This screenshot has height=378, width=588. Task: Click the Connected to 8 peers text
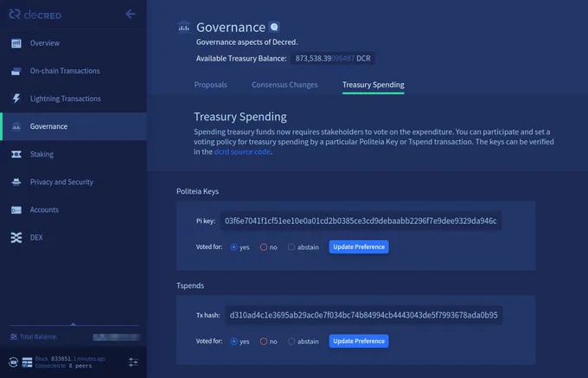click(63, 366)
